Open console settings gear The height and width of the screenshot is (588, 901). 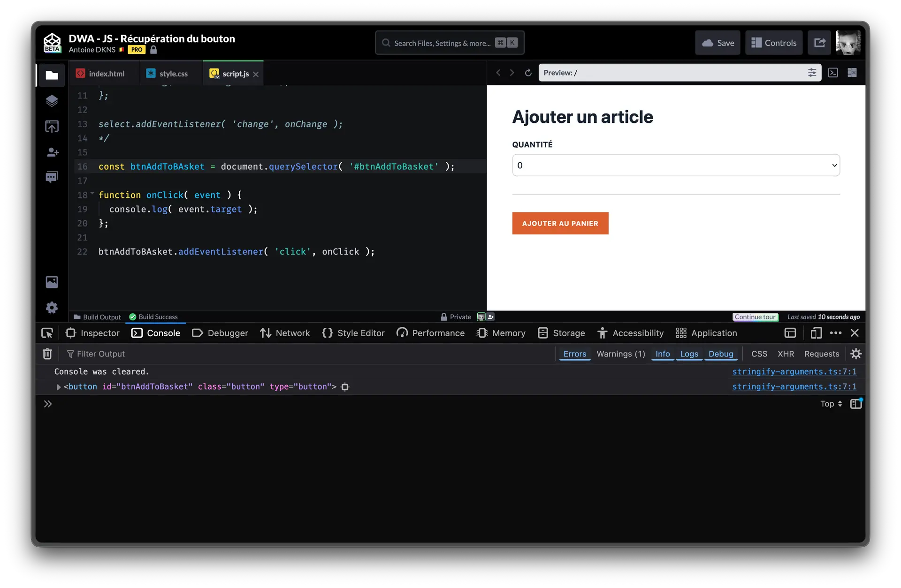tap(856, 354)
